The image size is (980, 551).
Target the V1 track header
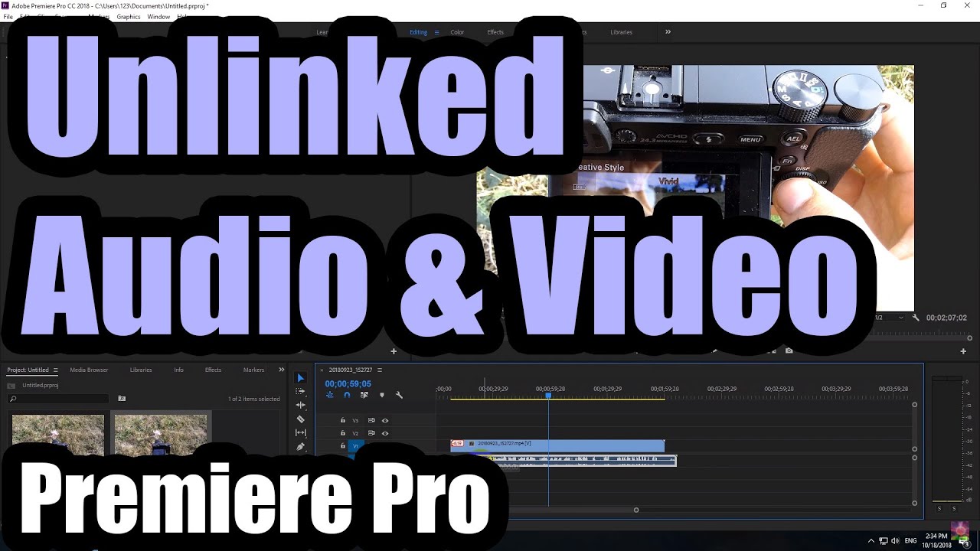click(x=355, y=445)
